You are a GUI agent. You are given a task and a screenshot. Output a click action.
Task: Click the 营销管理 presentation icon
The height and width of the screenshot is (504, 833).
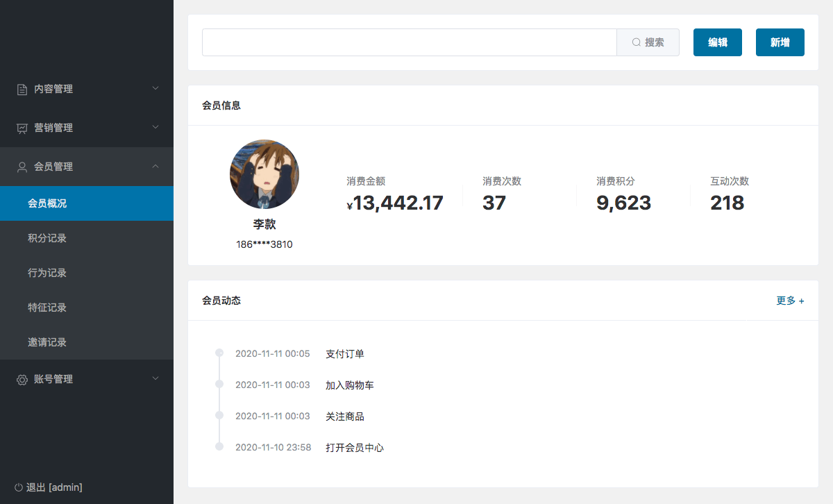click(22, 128)
